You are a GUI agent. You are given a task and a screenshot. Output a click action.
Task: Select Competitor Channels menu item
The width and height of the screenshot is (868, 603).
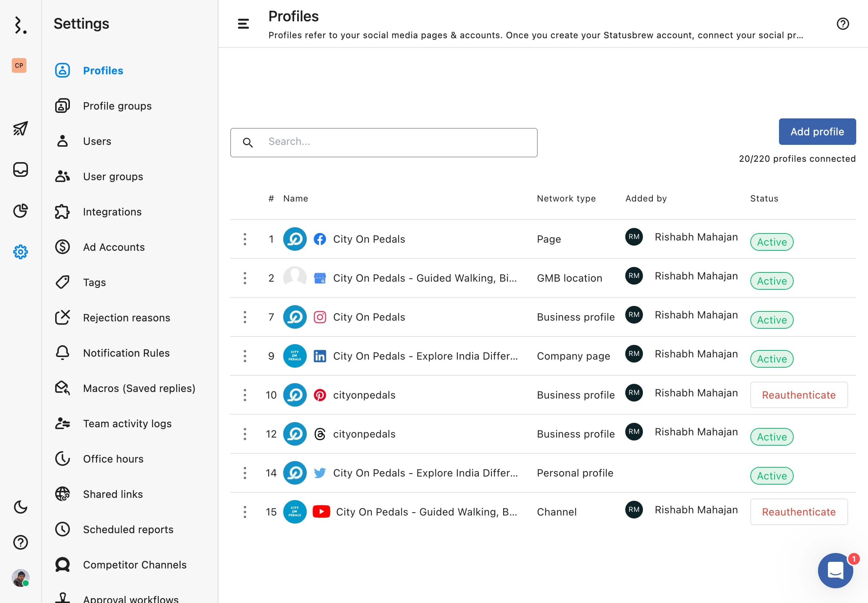coord(135,565)
